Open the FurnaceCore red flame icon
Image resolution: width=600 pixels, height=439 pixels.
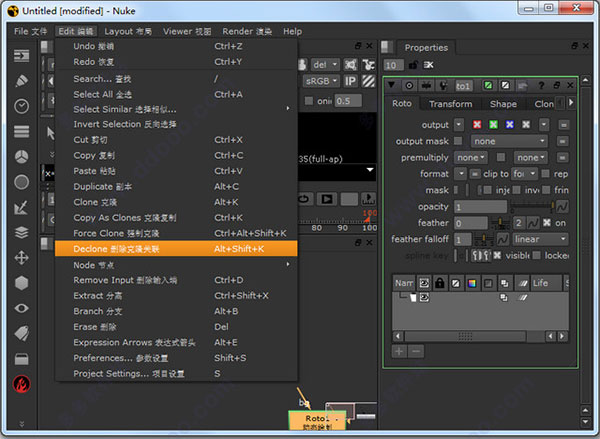pyautogui.click(x=21, y=384)
